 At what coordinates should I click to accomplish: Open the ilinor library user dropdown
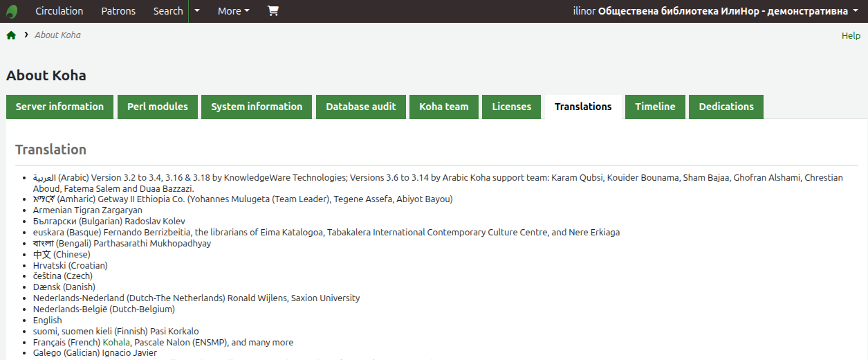tap(716, 11)
